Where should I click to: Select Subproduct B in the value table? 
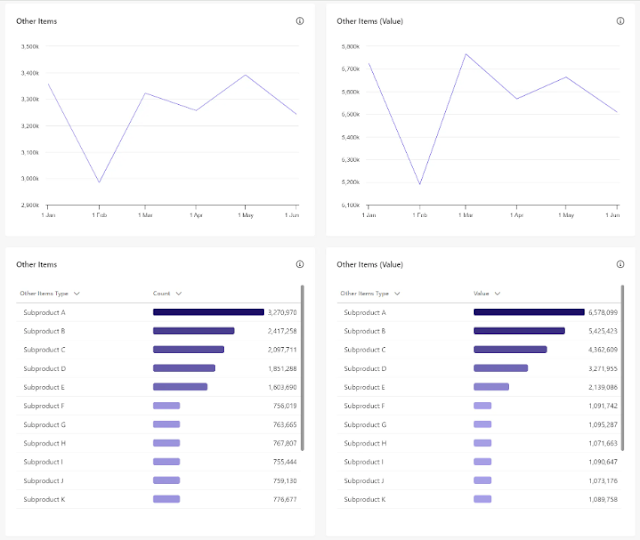click(x=364, y=331)
